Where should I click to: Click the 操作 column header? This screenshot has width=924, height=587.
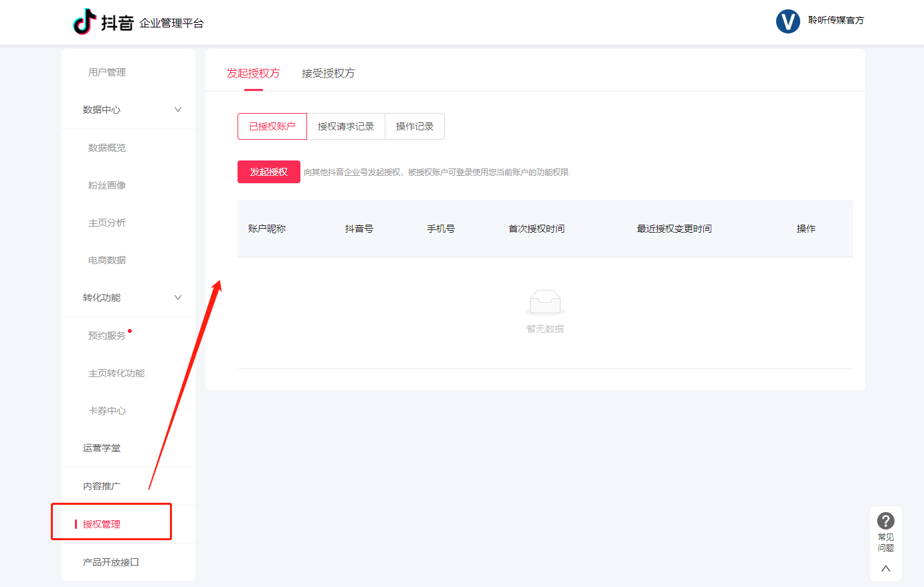point(806,229)
